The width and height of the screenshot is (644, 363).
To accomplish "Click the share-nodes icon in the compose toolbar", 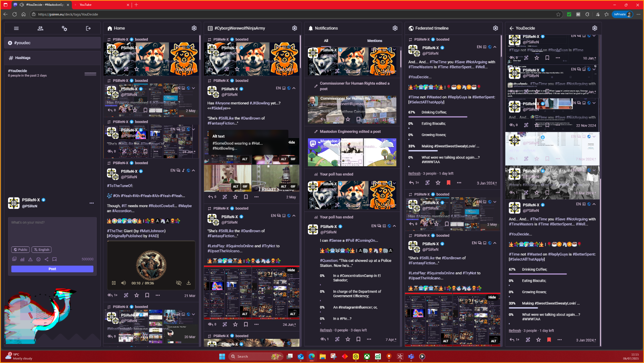I will click(x=46, y=259).
